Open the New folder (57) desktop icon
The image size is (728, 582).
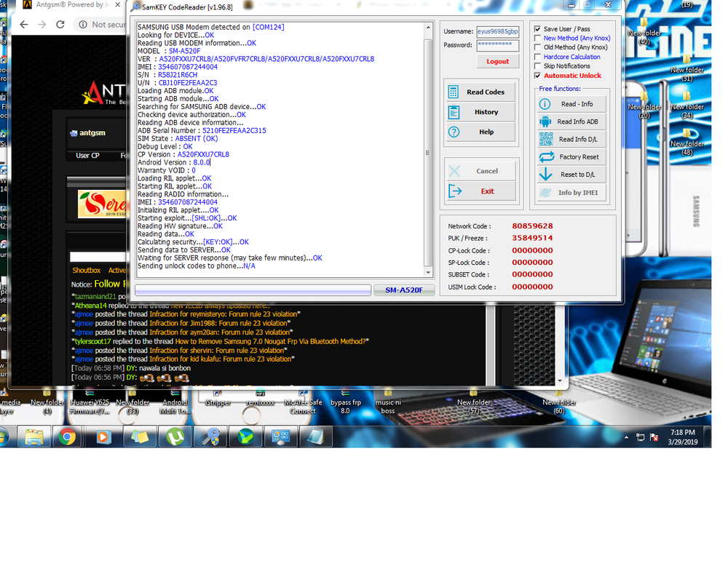pos(474,402)
